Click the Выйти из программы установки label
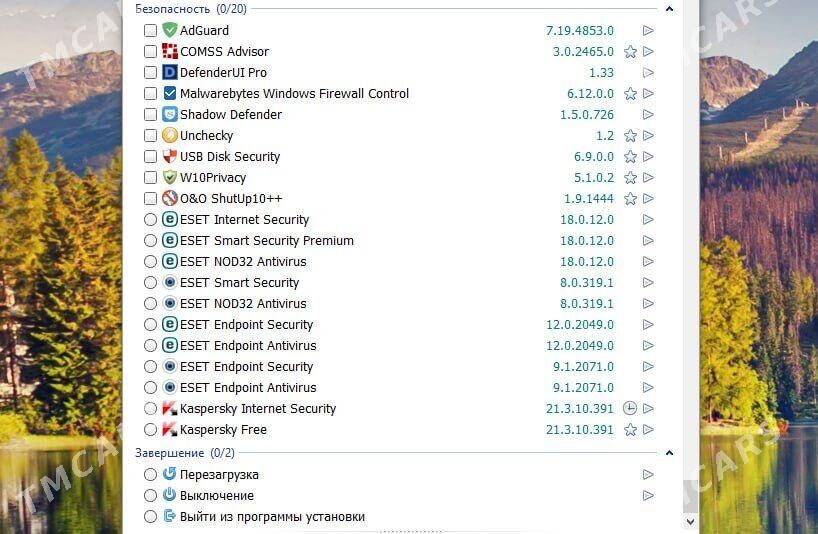818x534 pixels. pos(272,517)
